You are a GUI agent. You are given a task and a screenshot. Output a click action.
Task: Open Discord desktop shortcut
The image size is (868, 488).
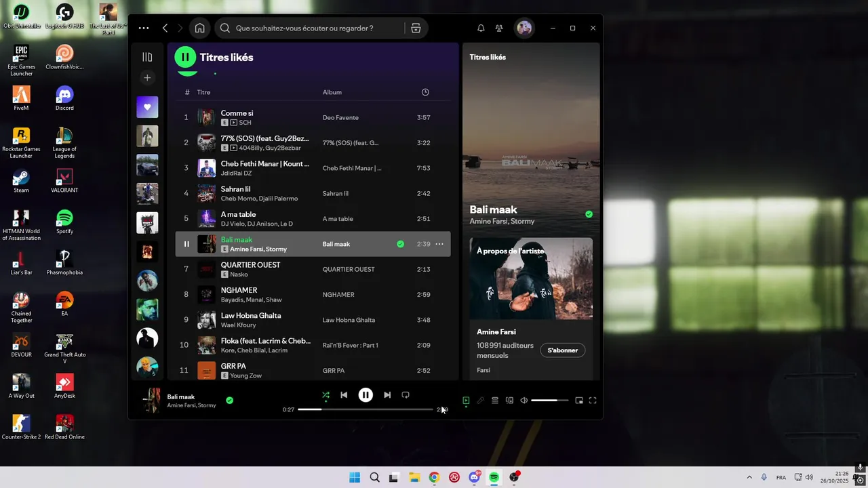(x=64, y=98)
